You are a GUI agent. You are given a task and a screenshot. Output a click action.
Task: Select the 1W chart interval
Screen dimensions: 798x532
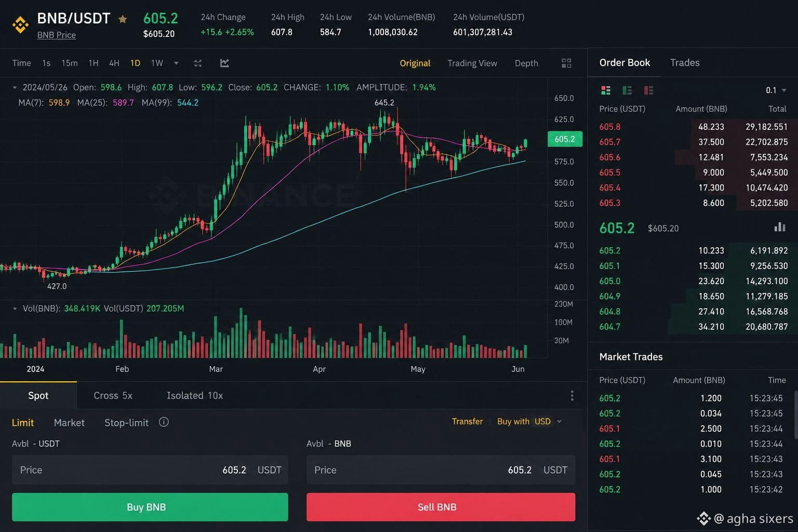pyautogui.click(x=157, y=63)
